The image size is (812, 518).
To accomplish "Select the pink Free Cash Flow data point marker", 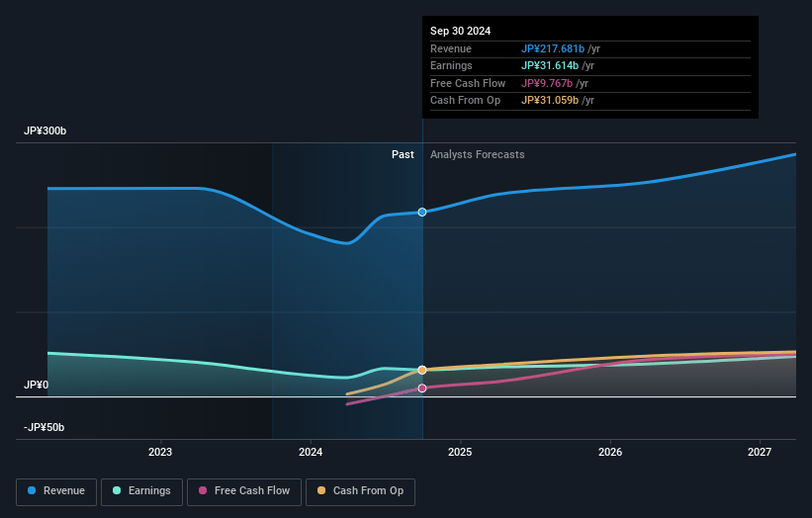I will (x=422, y=388).
